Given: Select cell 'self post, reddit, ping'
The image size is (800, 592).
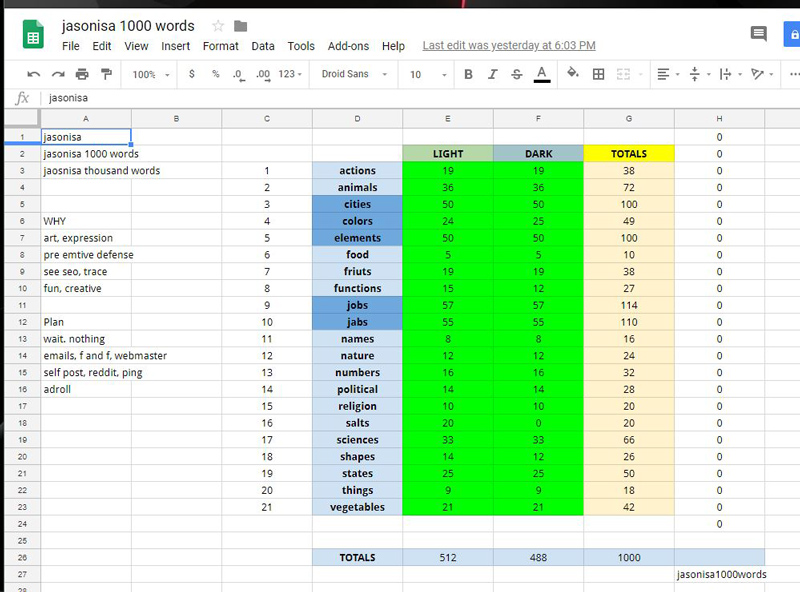Looking at the screenshot, I should pos(86,373).
